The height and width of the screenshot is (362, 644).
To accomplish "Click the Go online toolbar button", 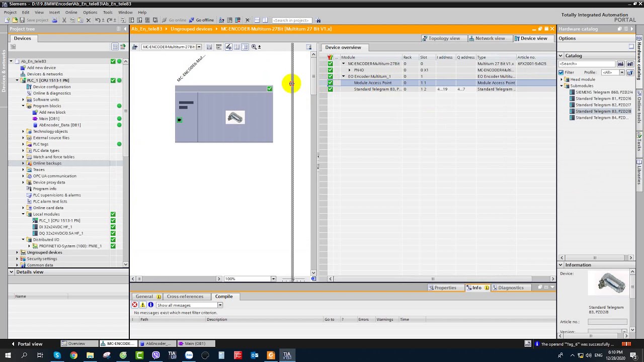I will (174, 20).
